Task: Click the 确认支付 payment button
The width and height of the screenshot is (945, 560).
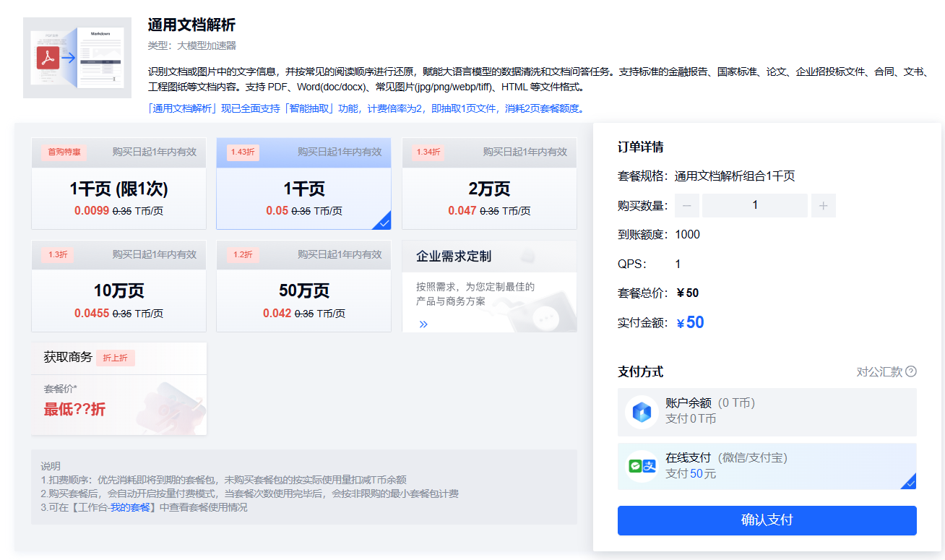Action: click(x=767, y=520)
